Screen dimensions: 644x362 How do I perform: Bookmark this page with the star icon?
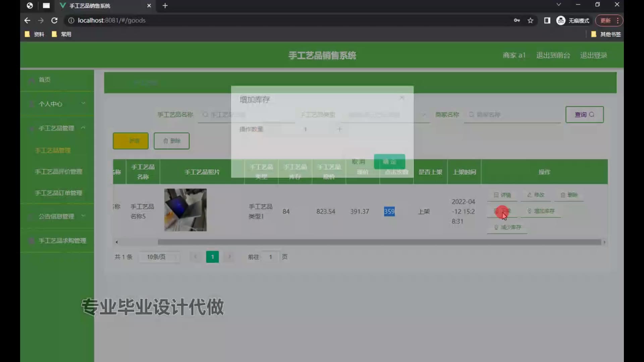click(530, 20)
